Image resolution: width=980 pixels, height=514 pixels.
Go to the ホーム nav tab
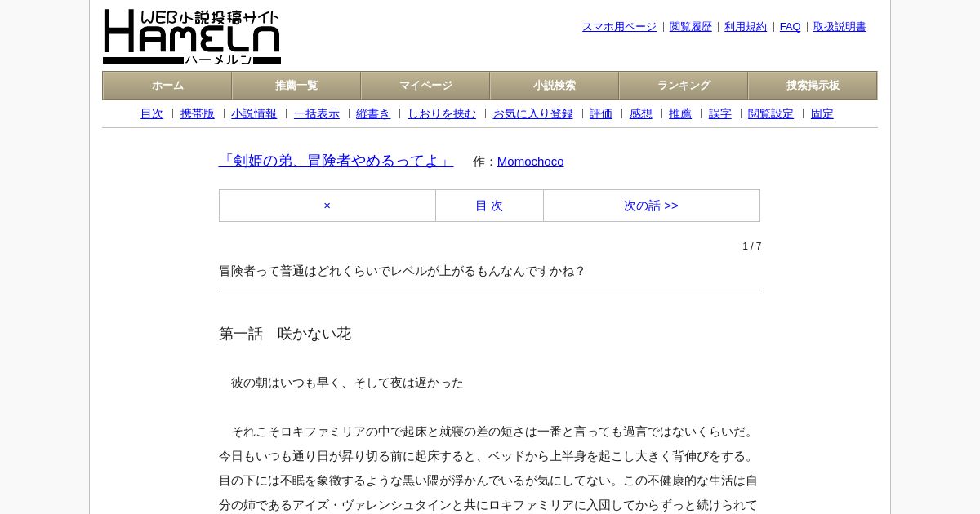pos(167,86)
